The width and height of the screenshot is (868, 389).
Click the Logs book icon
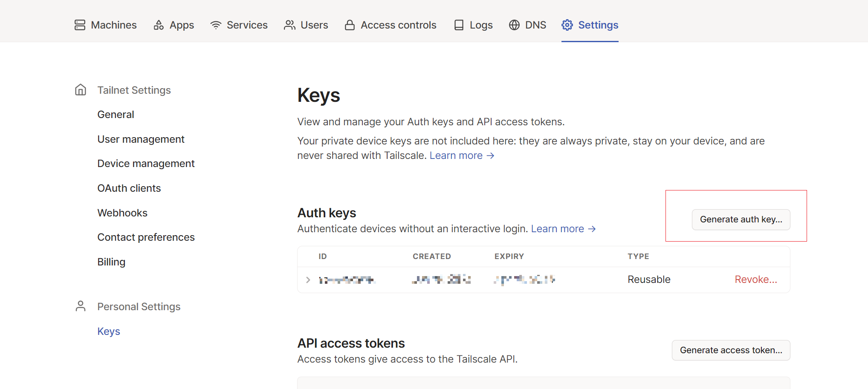459,25
